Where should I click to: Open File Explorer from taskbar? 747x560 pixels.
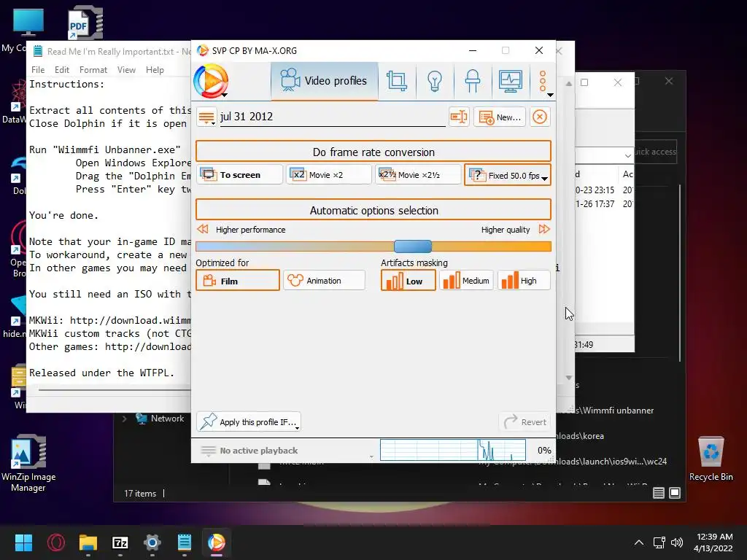(88, 542)
